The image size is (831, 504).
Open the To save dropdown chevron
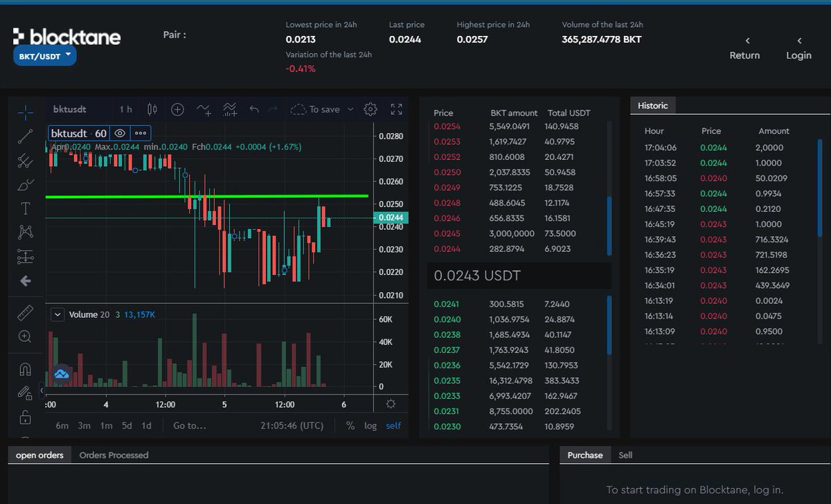350,109
